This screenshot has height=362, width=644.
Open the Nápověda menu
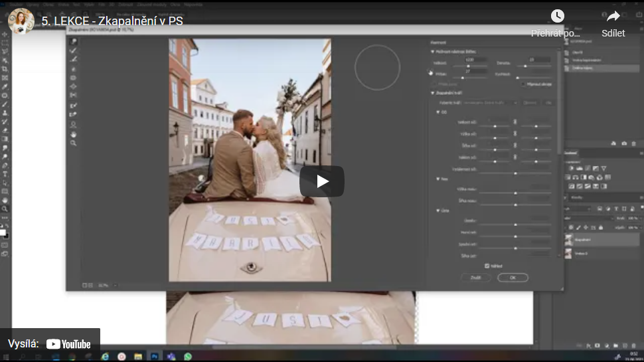pyautogui.click(x=193, y=5)
